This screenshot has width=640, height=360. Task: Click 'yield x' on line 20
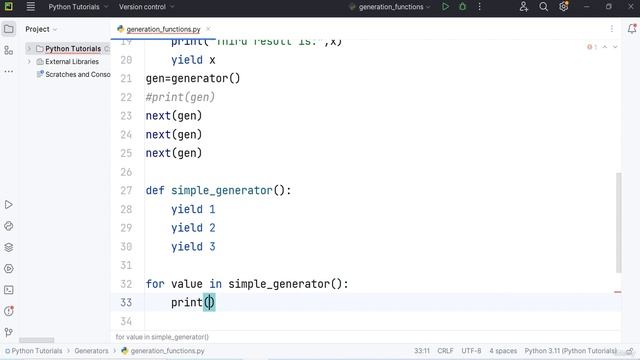coord(193,60)
